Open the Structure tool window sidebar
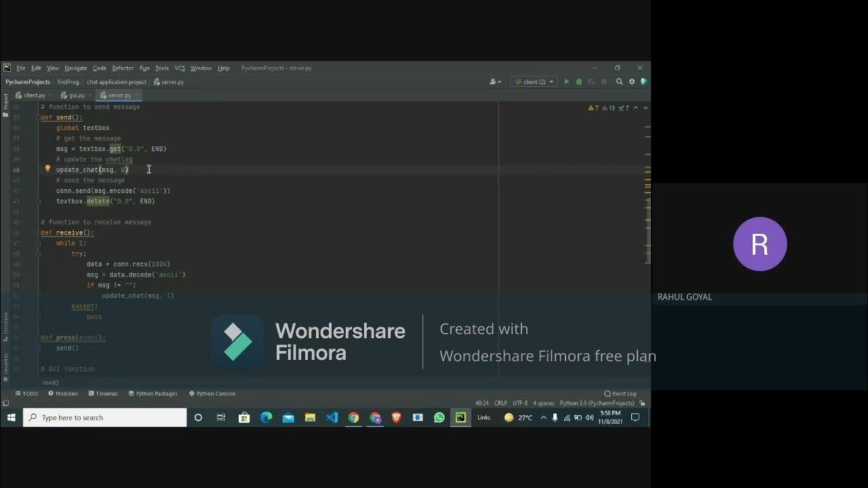The width and height of the screenshot is (868, 488). [x=5, y=326]
